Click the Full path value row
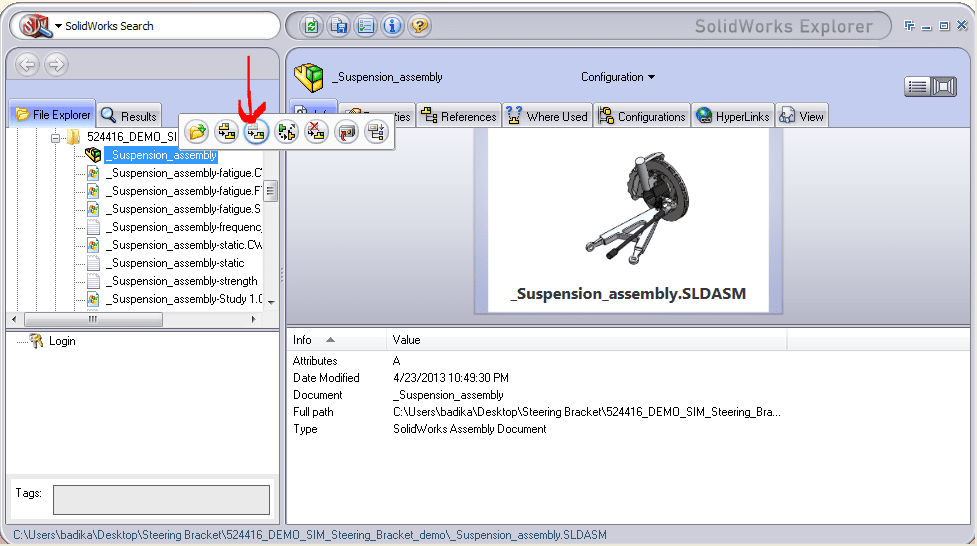Viewport: 977px width, 546px height. click(x=586, y=412)
